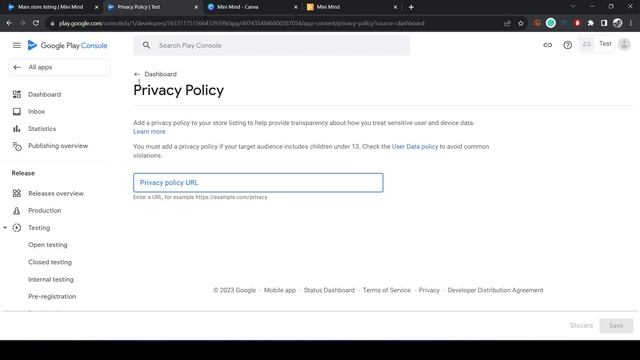Click the Test app icon in header

tap(587, 44)
